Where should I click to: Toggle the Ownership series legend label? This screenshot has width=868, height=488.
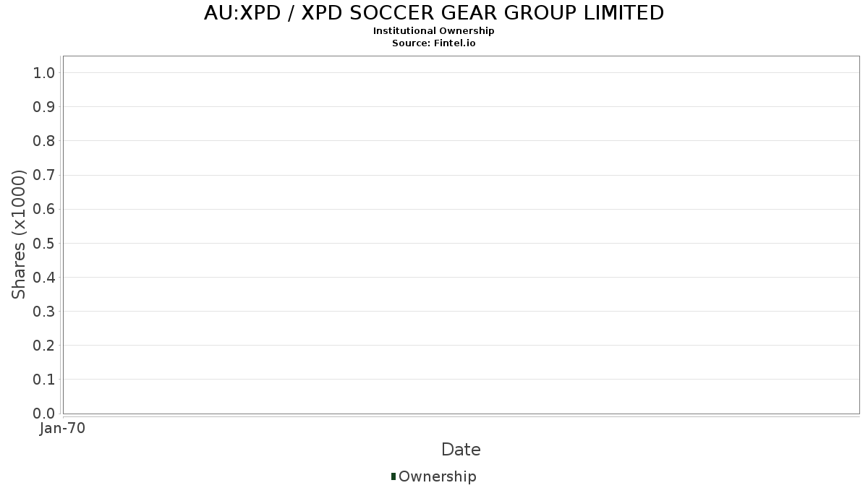(437, 476)
